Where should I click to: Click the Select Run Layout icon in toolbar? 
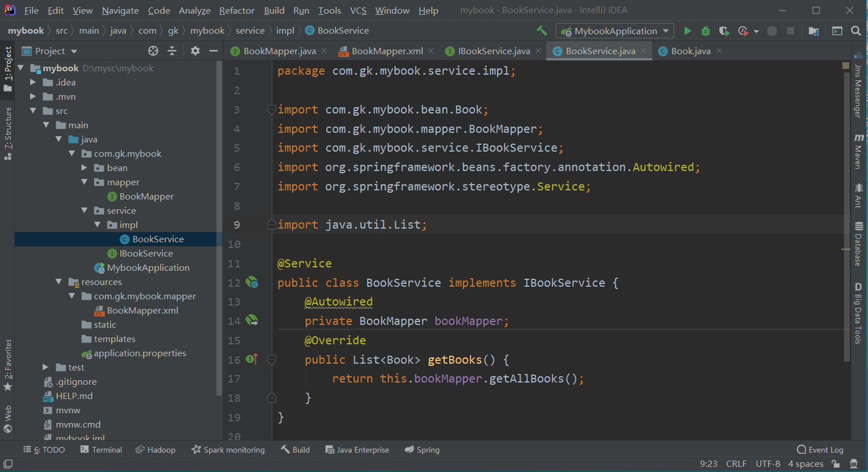tap(837, 31)
